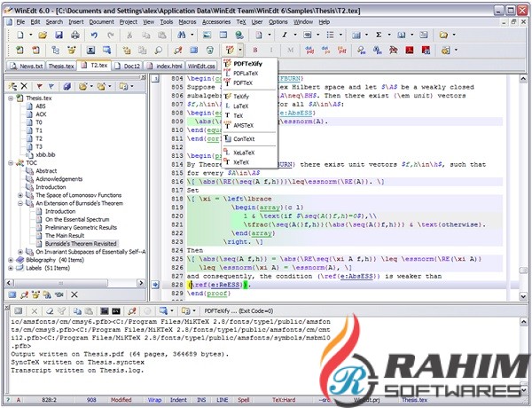Click the console vertical scrollbar up arrow
Screen dimensions: 532x408
coord(523,322)
